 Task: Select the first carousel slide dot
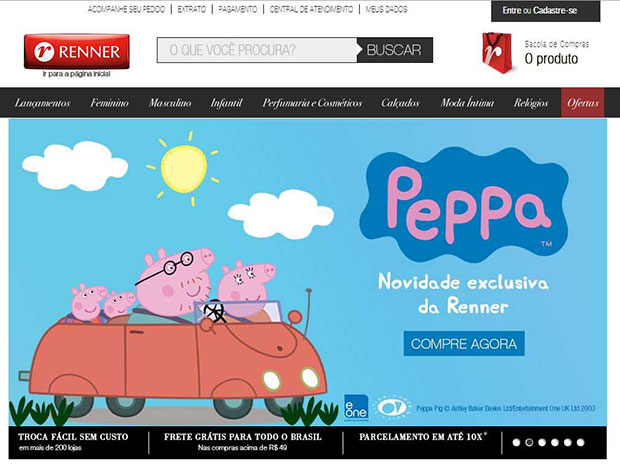[516, 443]
